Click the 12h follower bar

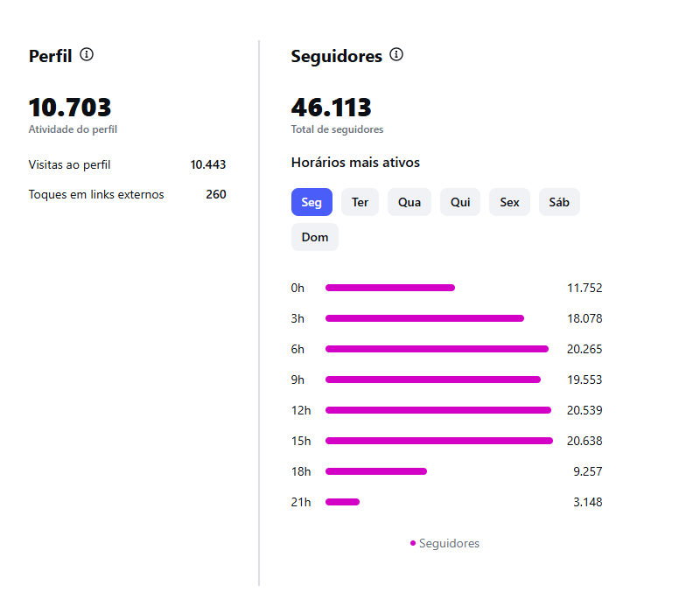pos(438,410)
